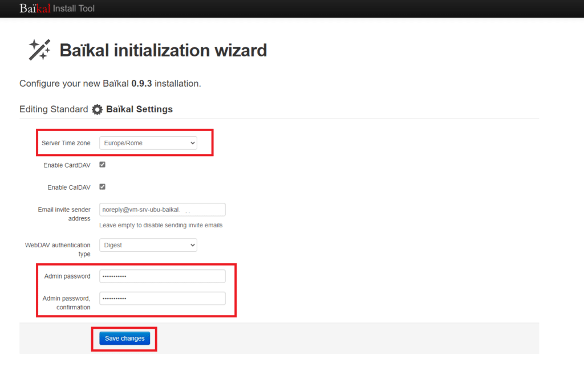Click the Baïkal logo in top bar
584x392 pixels.
35,9
